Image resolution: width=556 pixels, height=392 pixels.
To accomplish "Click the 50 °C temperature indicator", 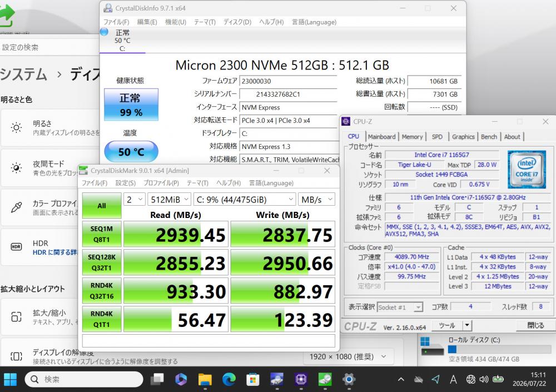I will (x=131, y=152).
